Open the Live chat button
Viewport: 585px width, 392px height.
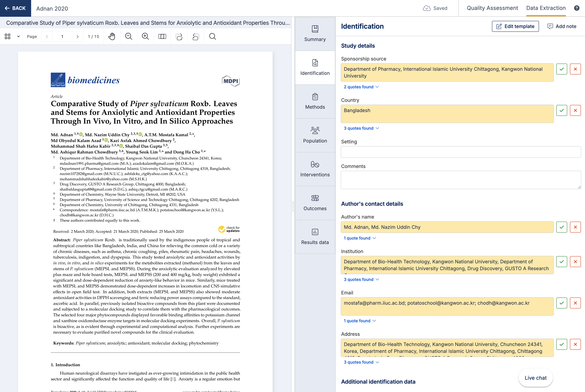click(x=535, y=378)
